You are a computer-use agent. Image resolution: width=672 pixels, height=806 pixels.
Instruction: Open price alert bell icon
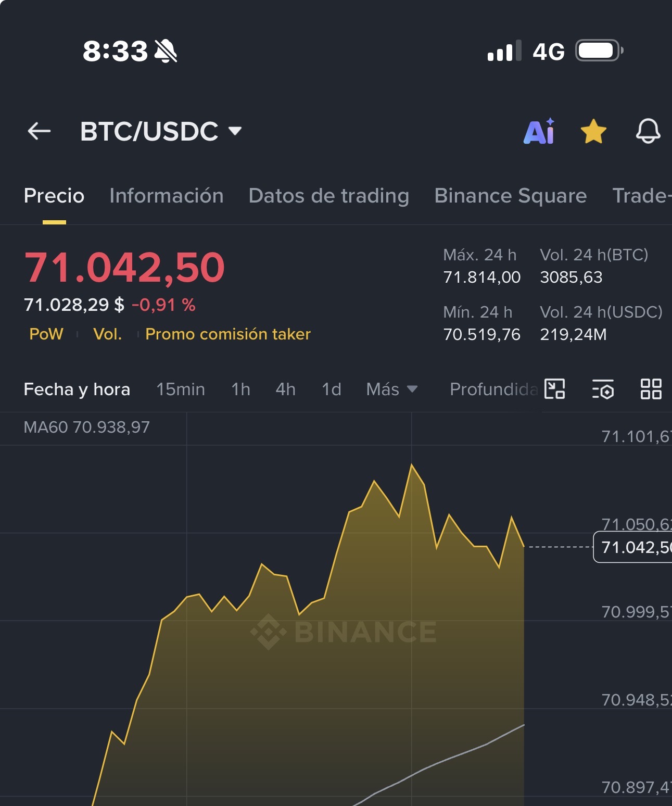[x=648, y=131]
